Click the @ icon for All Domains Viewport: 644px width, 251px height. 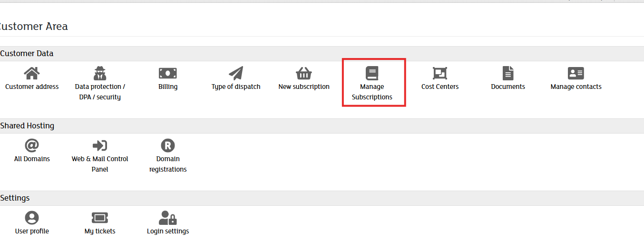point(32,145)
